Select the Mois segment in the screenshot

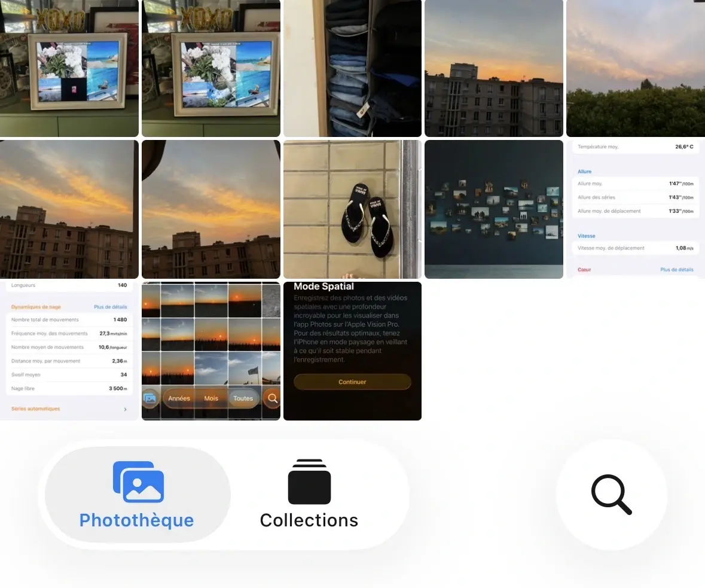click(210, 398)
